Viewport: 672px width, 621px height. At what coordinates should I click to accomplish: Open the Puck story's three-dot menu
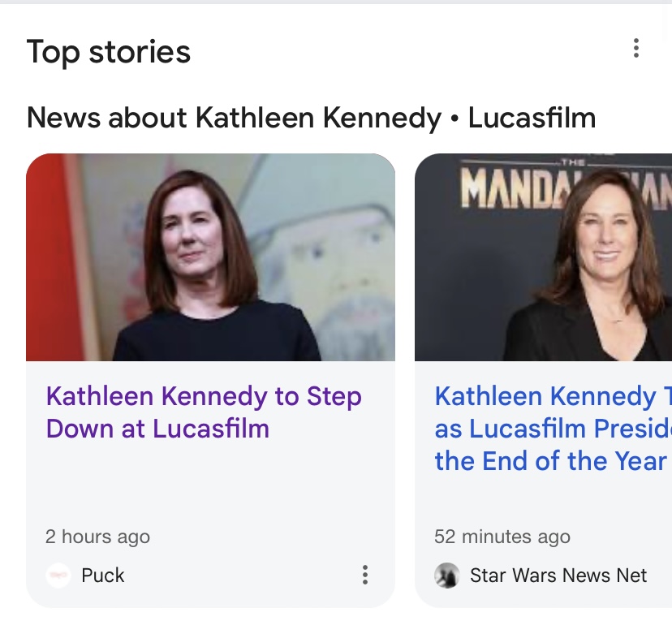tap(365, 575)
